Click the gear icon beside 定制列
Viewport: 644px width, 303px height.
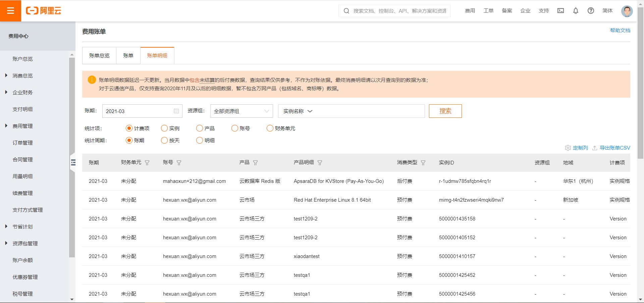point(568,148)
